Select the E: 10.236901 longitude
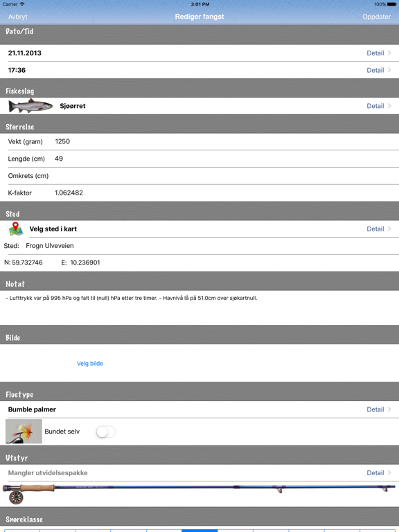399x532 pixels. pos(81,263)
